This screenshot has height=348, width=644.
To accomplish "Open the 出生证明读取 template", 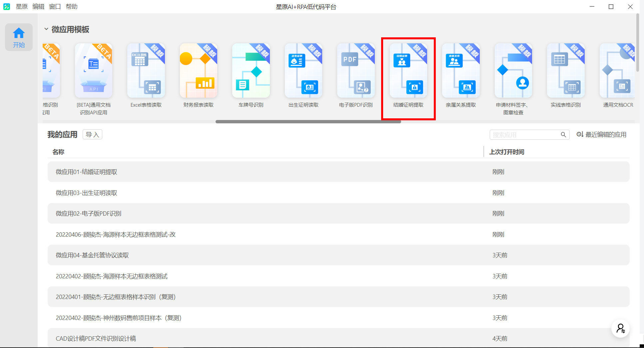I will (x=304, y=70).
